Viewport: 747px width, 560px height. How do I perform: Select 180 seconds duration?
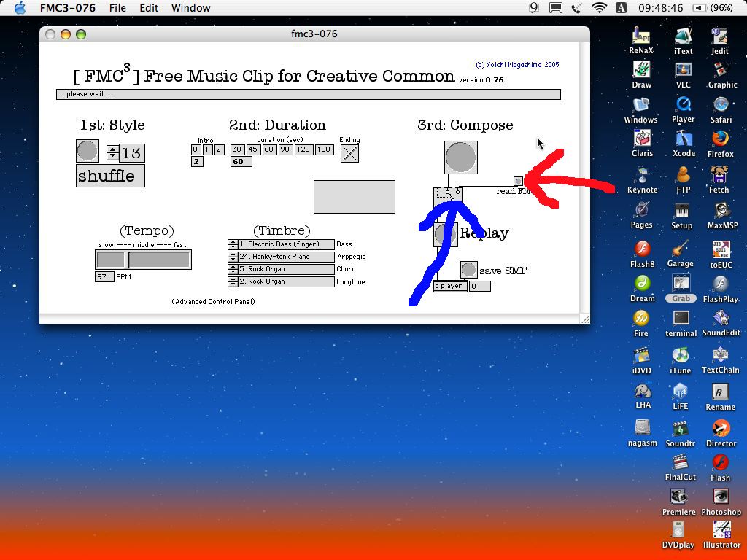coord(323,149)
